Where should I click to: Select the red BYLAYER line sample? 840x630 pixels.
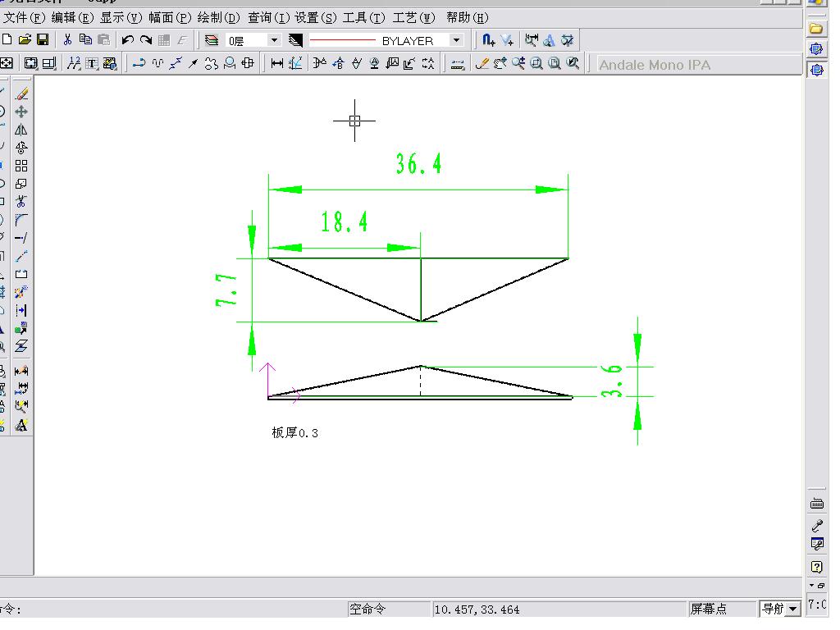tap(342, 40)
